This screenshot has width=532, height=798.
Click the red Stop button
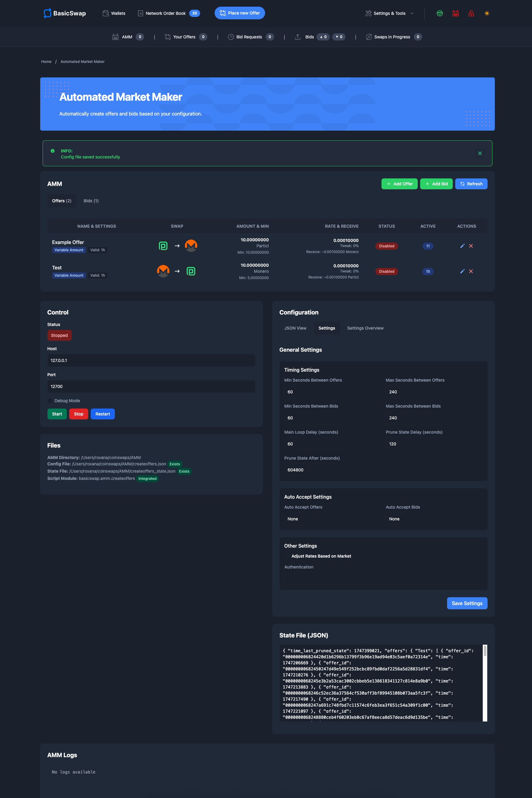click(x=79, y=414)
